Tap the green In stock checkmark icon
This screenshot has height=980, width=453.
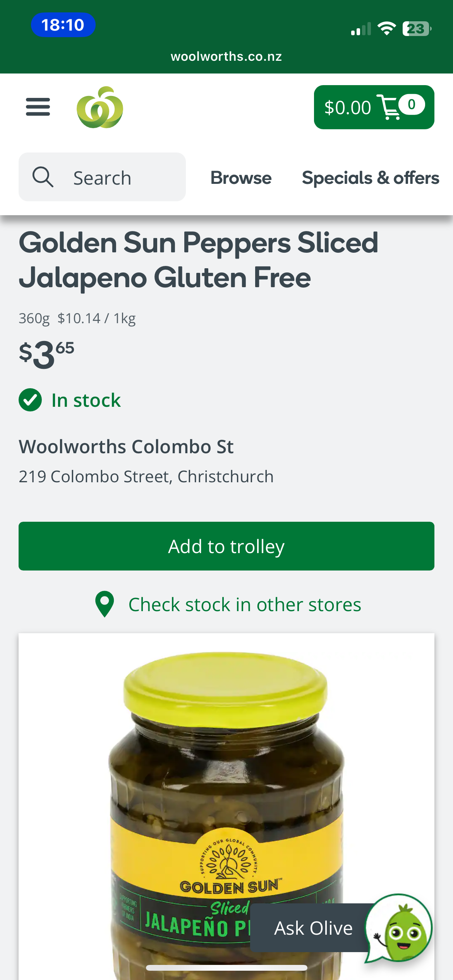[30, 400]
